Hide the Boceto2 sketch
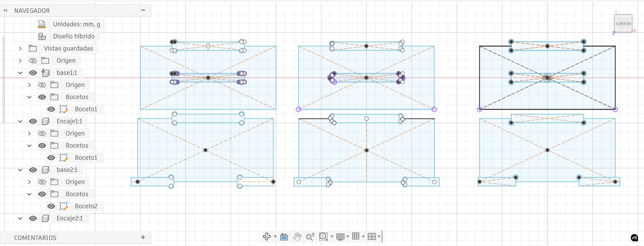Viewport: 644px width, 246px height. 51,206
